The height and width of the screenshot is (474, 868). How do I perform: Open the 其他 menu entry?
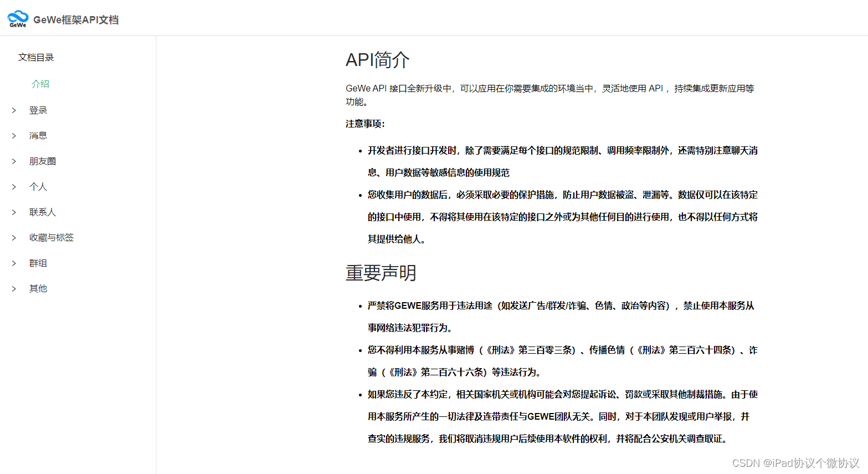click(x=38, y=289)
